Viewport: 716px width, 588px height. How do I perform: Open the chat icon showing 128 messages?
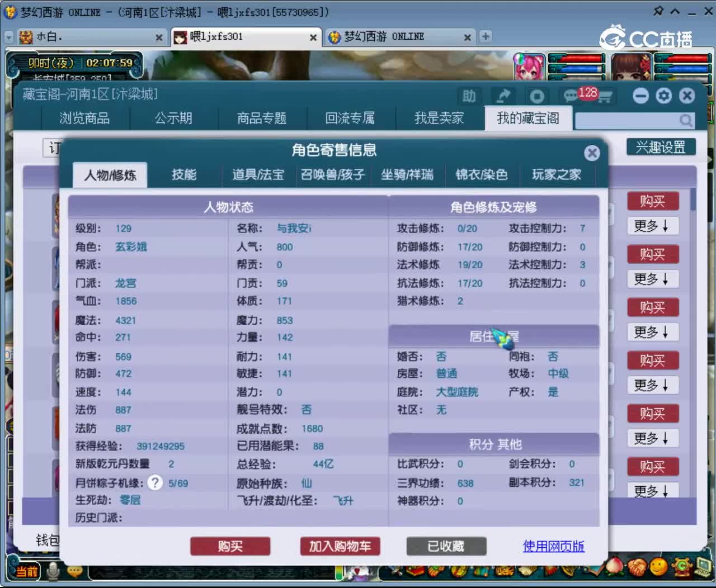pos(570,96)
